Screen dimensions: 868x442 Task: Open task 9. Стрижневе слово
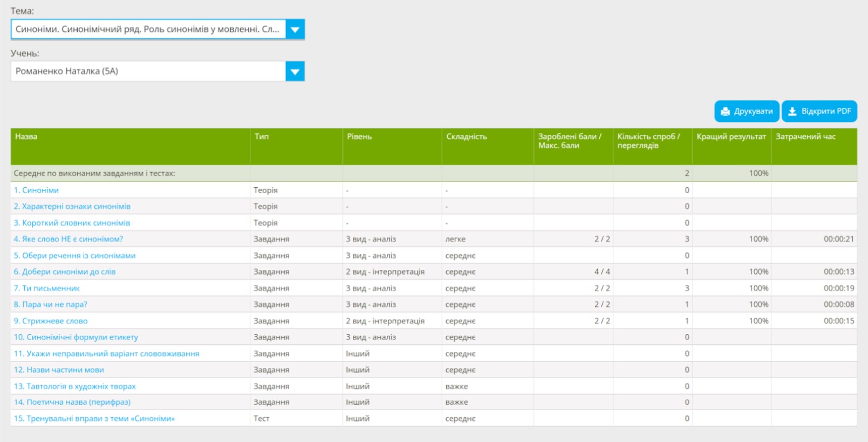click(x=51, y=321)
